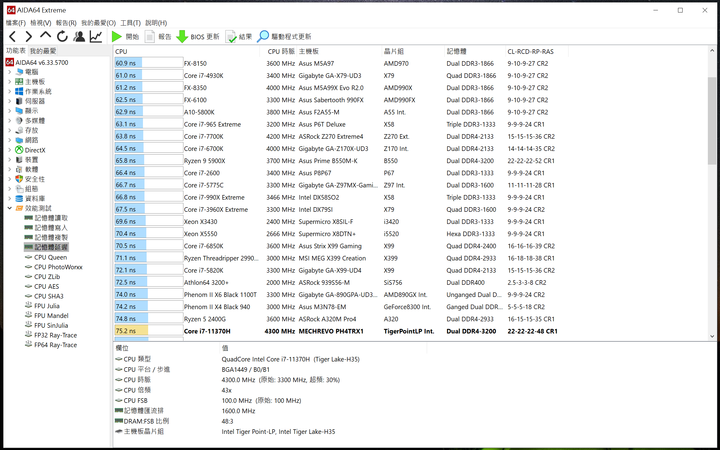720x450 pixels.
Task: Click the 驅動程式更新 driver update button
Action: 285,37
